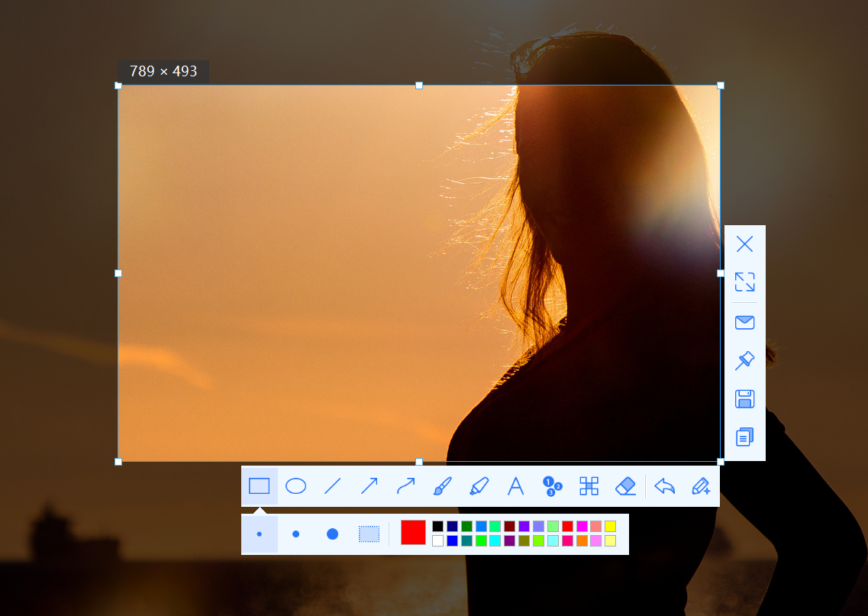Activate the Highlighter marker tool
Viewport: 868px width, 616px height.
[479, 486]
